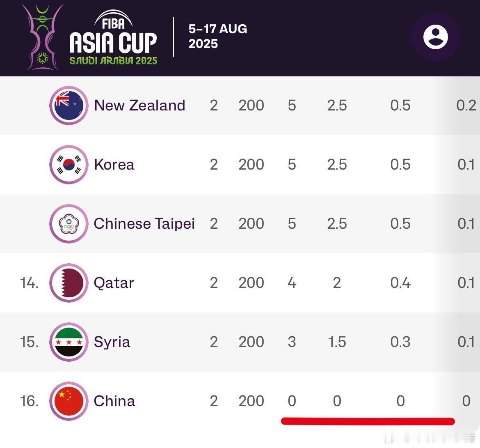This screenshot has width=480, height=448.
Task: Open the Chinese Taipei team link
Action: pyautogui.click(x=144, y=224)
